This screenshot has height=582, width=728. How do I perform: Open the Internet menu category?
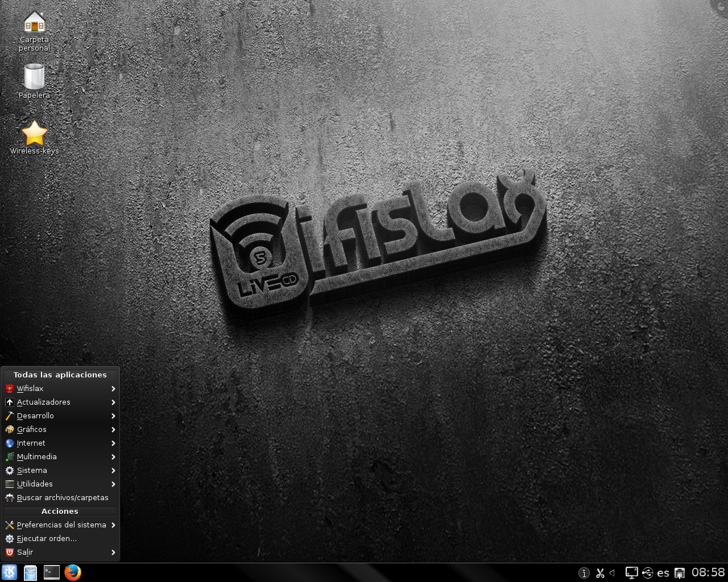click(60, 443)
